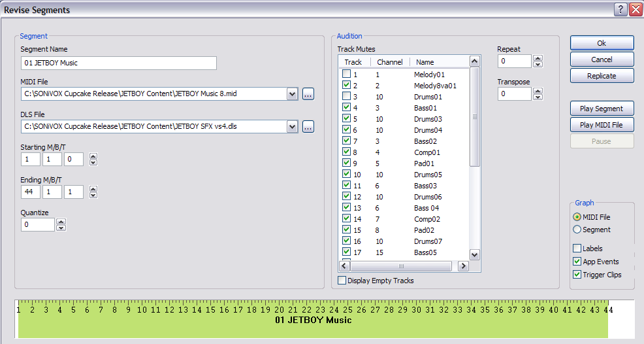Click the Starting M/B/T spinner down arrow
The width and height of the screenshot is (644, 344).
[93, 163]
